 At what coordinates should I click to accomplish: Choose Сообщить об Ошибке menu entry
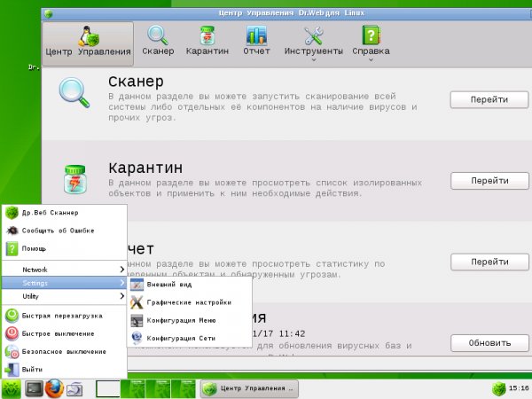click(x=65, y=231)
